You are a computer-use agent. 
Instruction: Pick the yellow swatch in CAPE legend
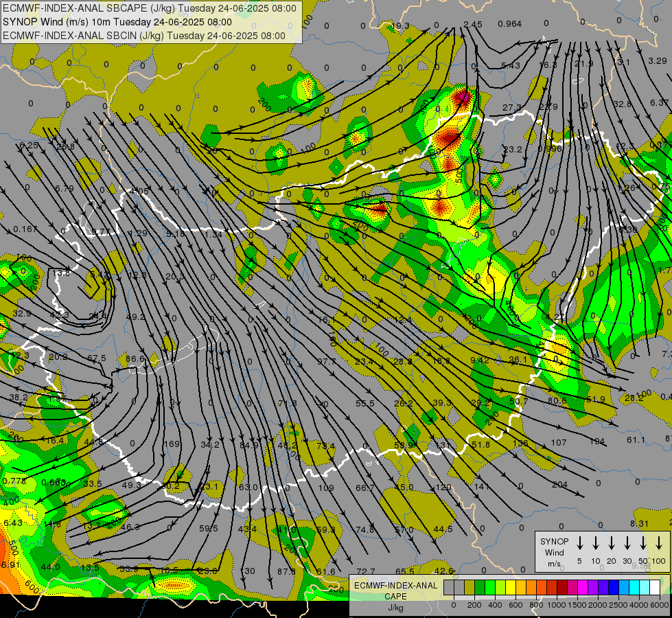(511, 588)
